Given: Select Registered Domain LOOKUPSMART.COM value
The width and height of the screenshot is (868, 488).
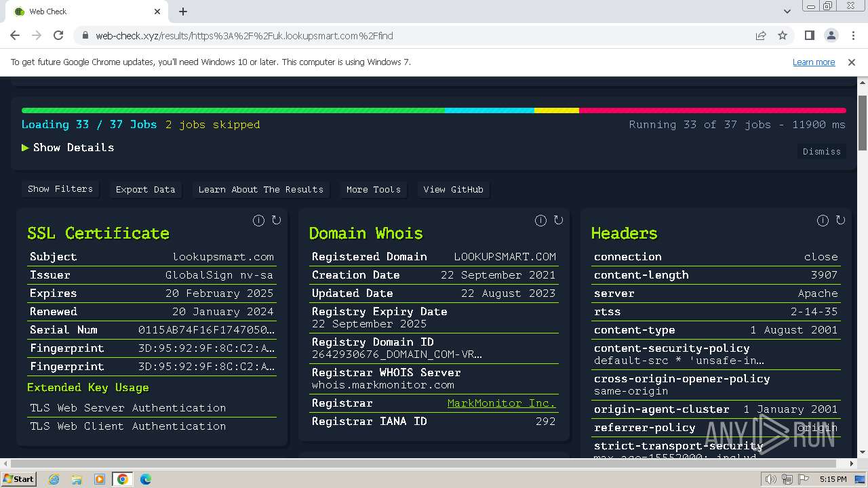Looking at the screenshot, I should pos(505,257).
